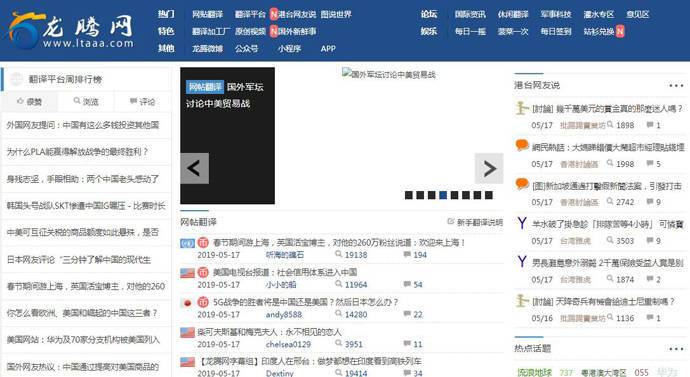Image resolution: width=690 pixels, height=377 pixels.
Task: Click the orange speech bubble icon beside 網民熱話 post
Action: pyautogui.click(x=522, y=145)
